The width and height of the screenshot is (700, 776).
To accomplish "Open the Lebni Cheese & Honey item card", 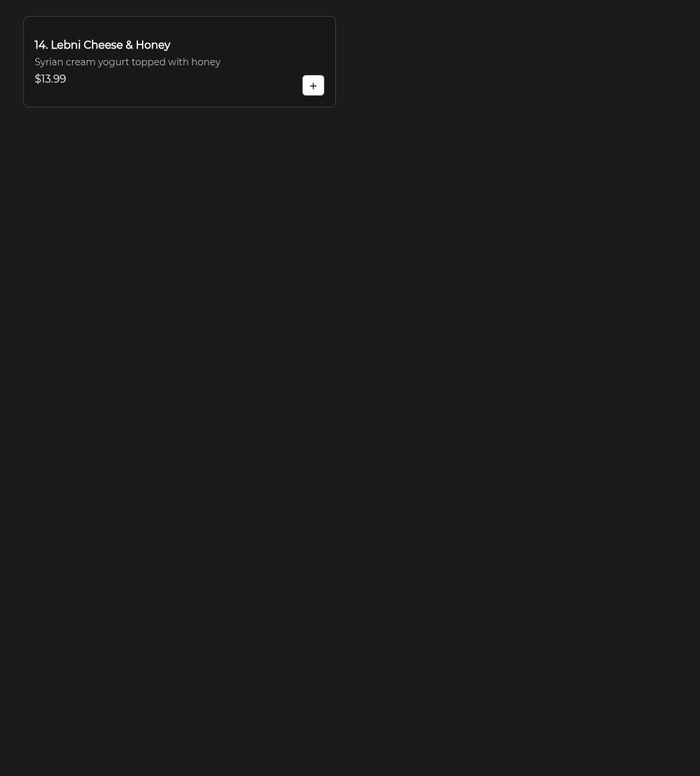I will (x=179, y=61).
